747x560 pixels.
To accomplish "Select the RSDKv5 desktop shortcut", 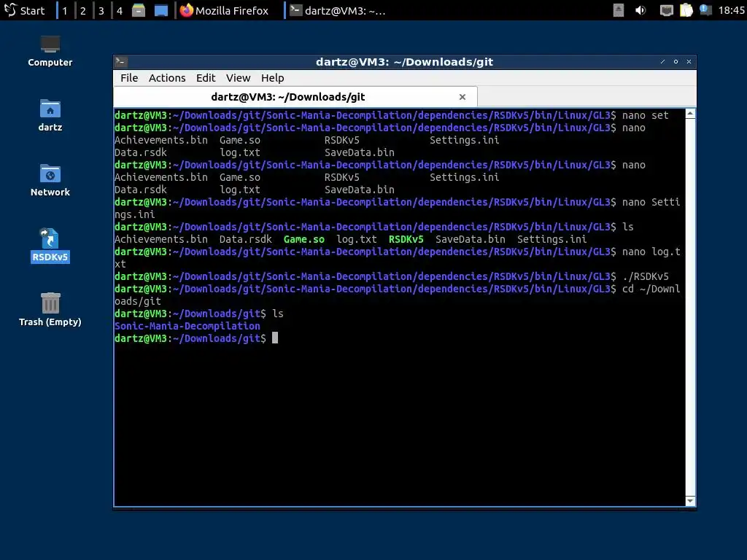I will click(x=50, y=246).
